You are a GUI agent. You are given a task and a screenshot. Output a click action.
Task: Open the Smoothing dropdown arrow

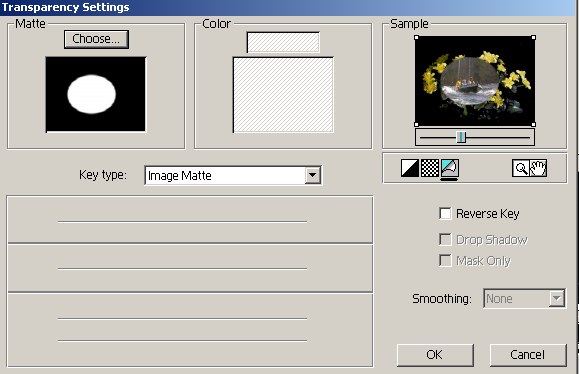[556, 298]
